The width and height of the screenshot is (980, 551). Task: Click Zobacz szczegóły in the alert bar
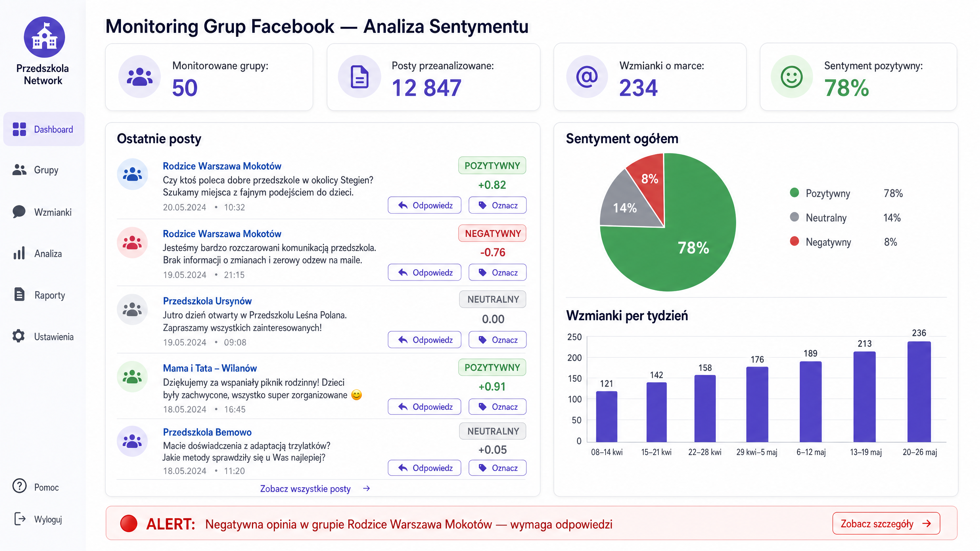tap(886, 523)
